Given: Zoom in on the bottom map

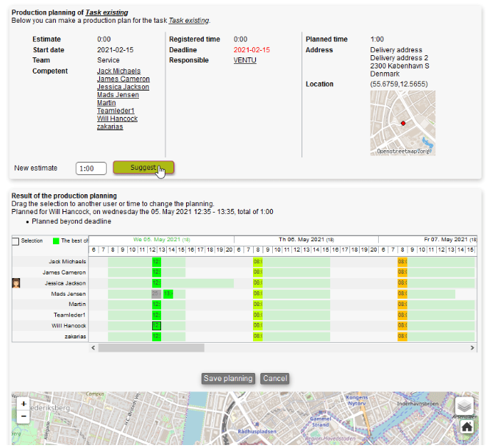Looking at the screenshot, I should pyautogui.click(x=24, y=404).
